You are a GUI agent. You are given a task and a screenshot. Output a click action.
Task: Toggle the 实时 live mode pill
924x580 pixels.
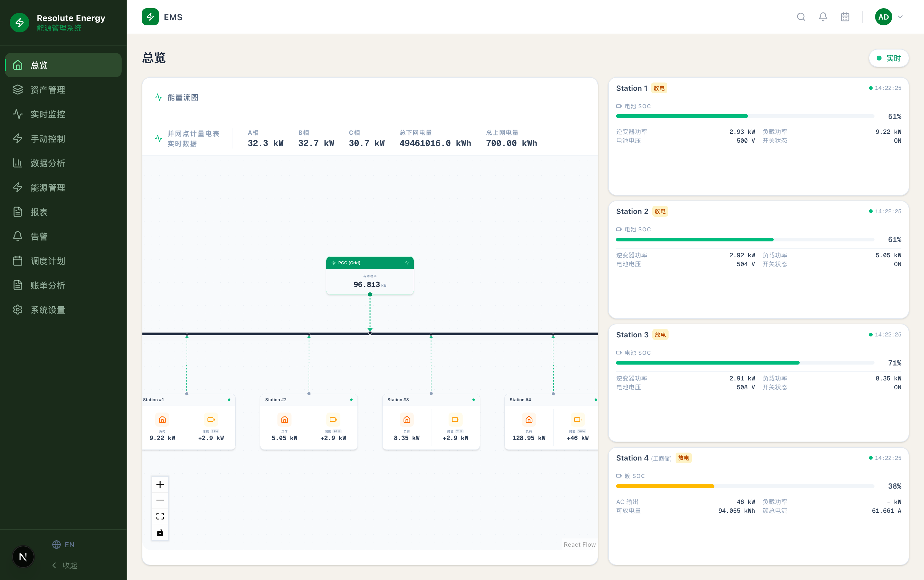tap(889, 58)
